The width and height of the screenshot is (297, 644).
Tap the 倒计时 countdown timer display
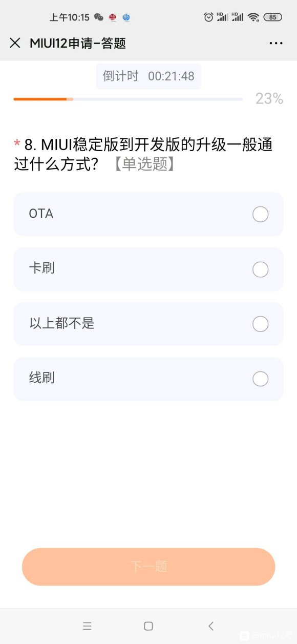point(148,76)
